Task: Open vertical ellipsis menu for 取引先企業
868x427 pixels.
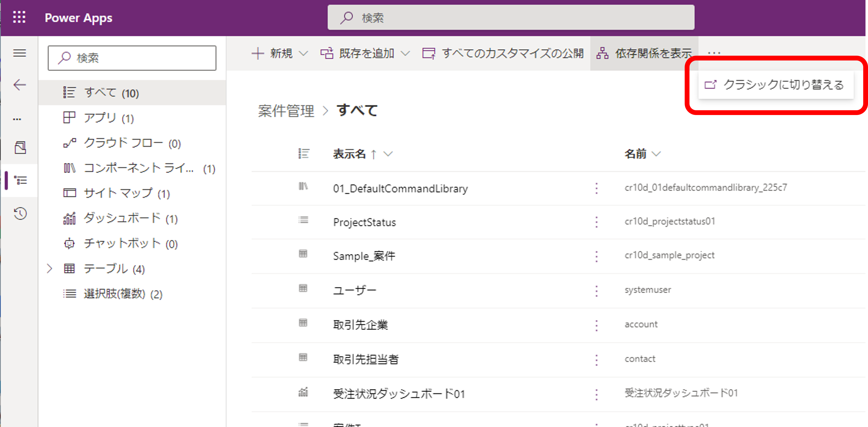Action: pyautogui.click(x=596, y=325)
